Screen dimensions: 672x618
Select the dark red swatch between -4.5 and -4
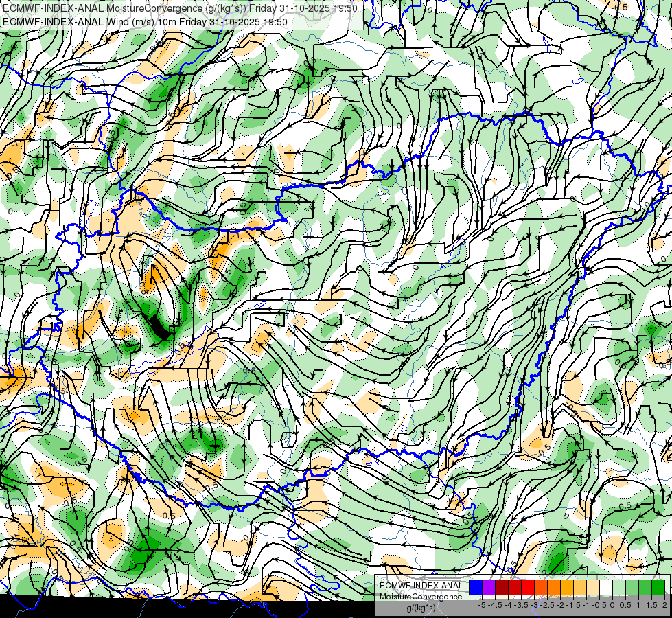click(x=502, y=588)
